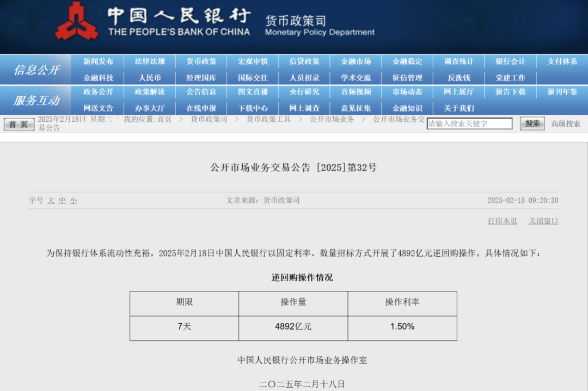Click table cell 4892亿元
This screenshot has width=588, height=391.
293,327
